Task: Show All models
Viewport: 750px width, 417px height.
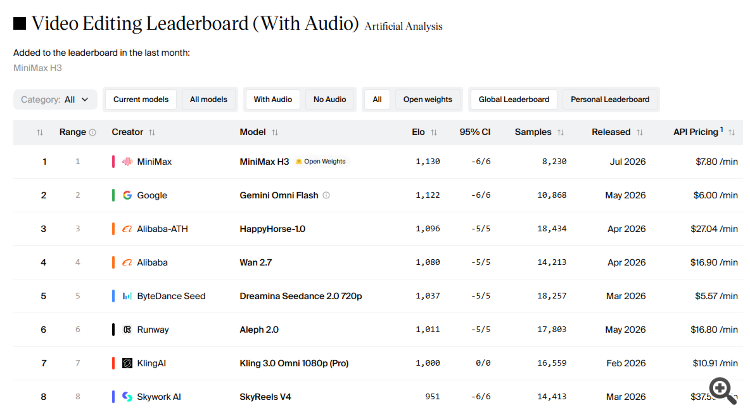Action: click(x=209, y=99)
